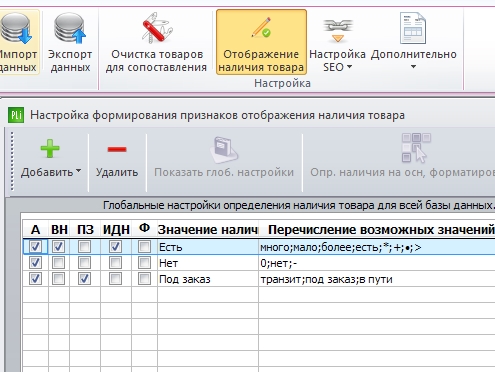Image resolution: width=495 pixels, height=372 pixels.
Task: Click Показать глоб. настройки label
Action: coord(224,172)
